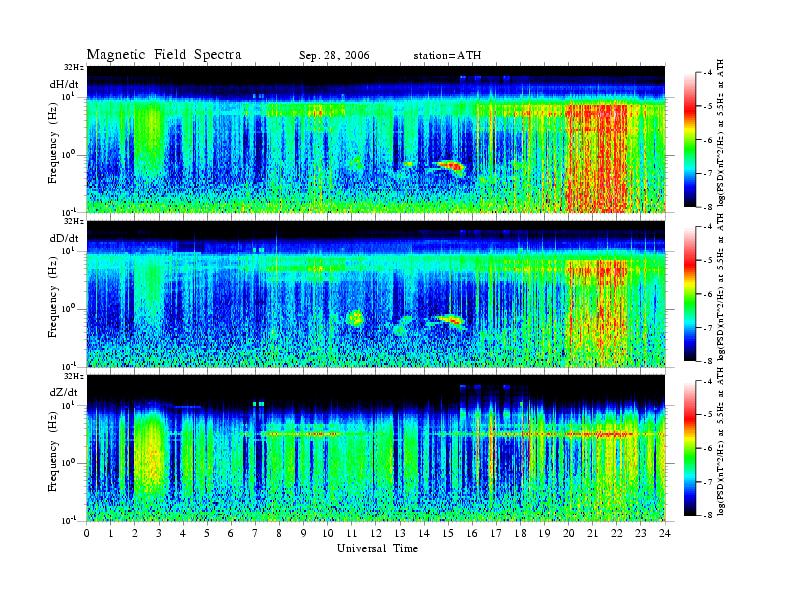Click the '-4' value on the dZ/dt color bar
This screenshot has height=612, width=792.
(x=708, y=382)
